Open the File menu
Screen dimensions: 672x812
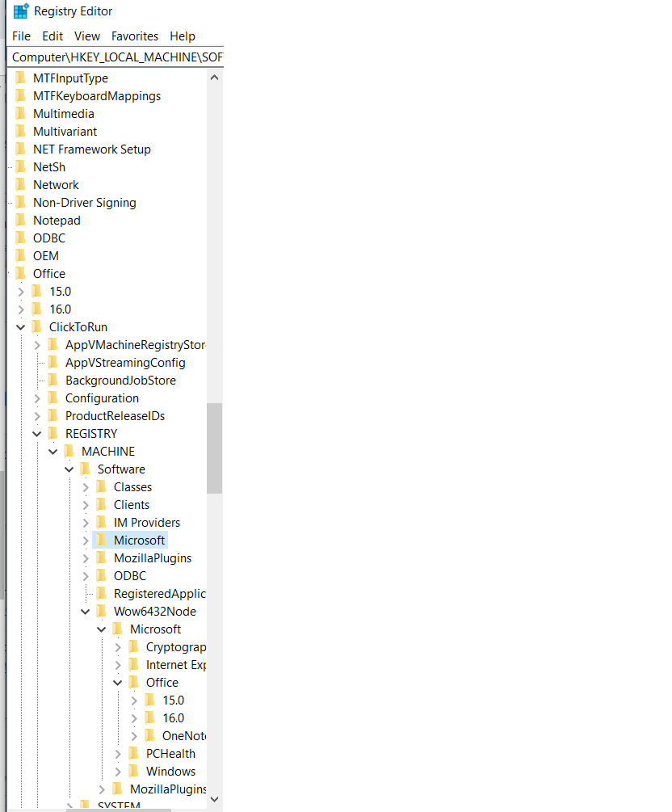click(21, 36)
